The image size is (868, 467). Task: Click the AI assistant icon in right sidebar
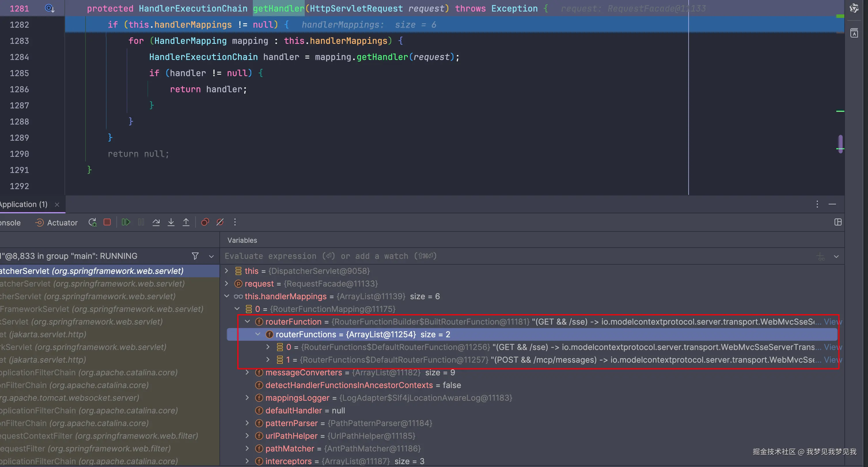tap(854, 8)
